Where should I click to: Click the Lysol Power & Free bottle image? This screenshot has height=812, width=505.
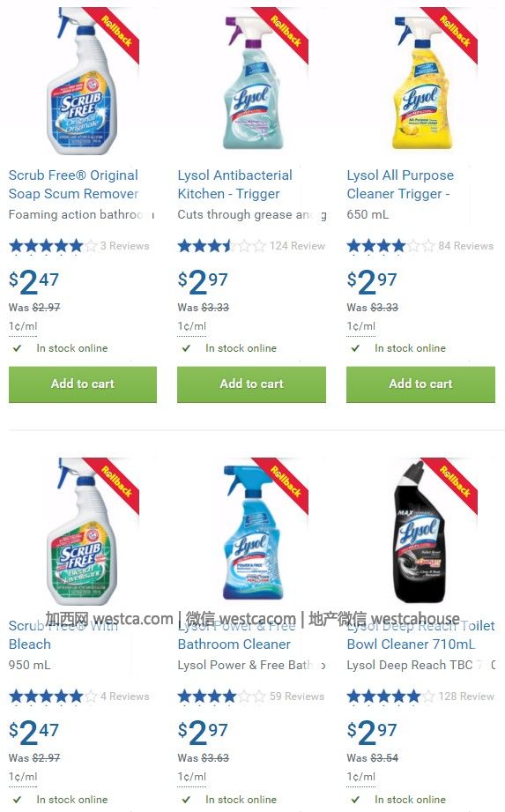pyautogui.click(x=251, y=533)
